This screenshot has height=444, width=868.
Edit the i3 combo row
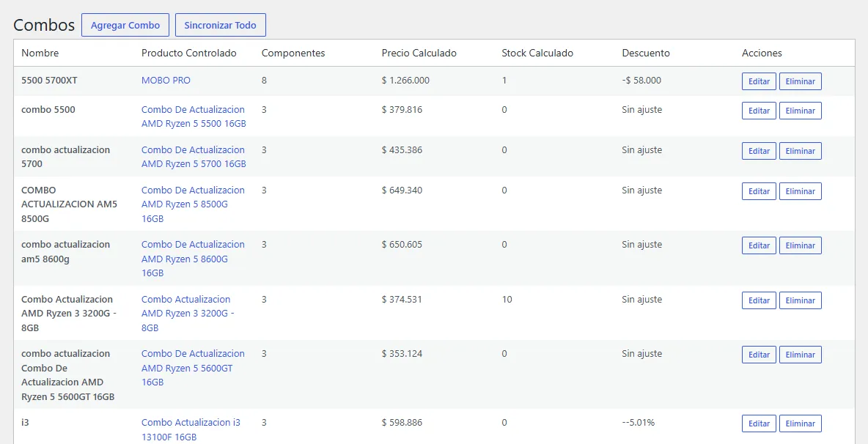coord(759,423)
